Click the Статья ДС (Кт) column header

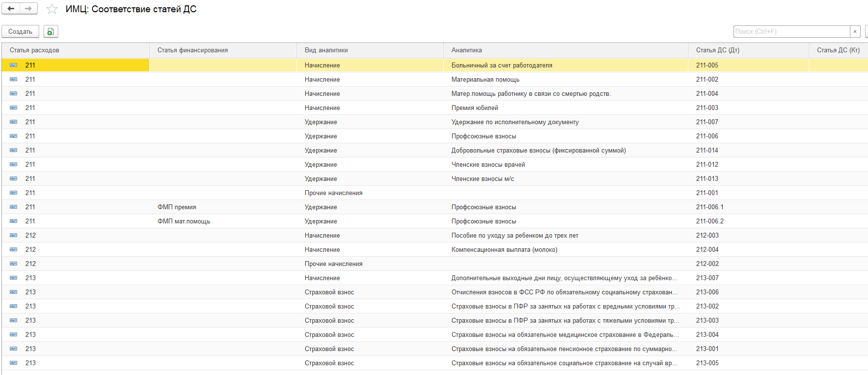click(838, 50)
